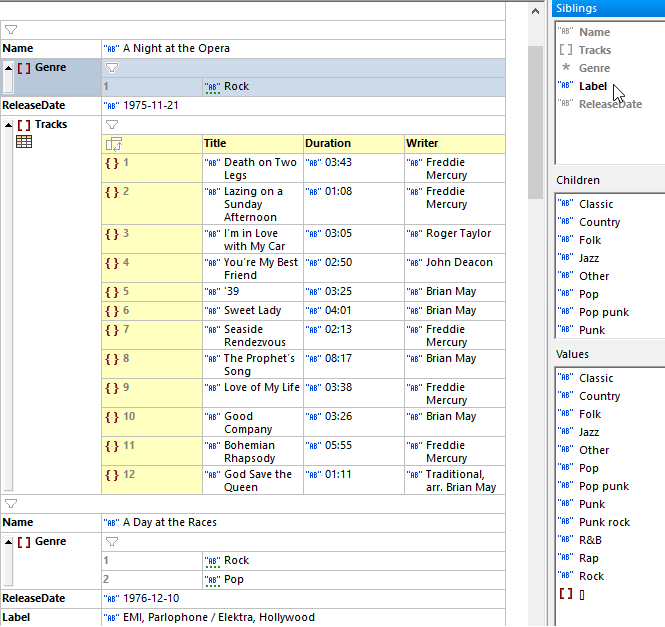Click the array bracket icon beside Tracks
Screen dimensions: 665x627
pos(24,125)
